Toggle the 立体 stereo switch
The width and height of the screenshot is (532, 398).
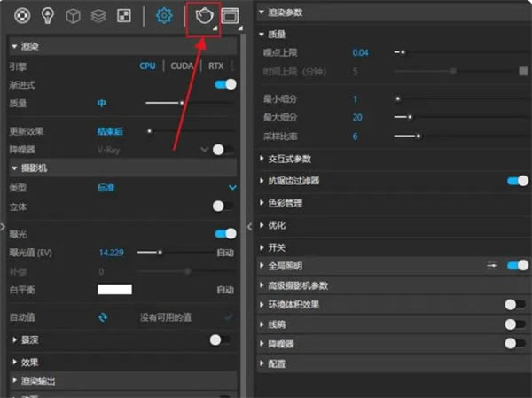pos(223,206)
